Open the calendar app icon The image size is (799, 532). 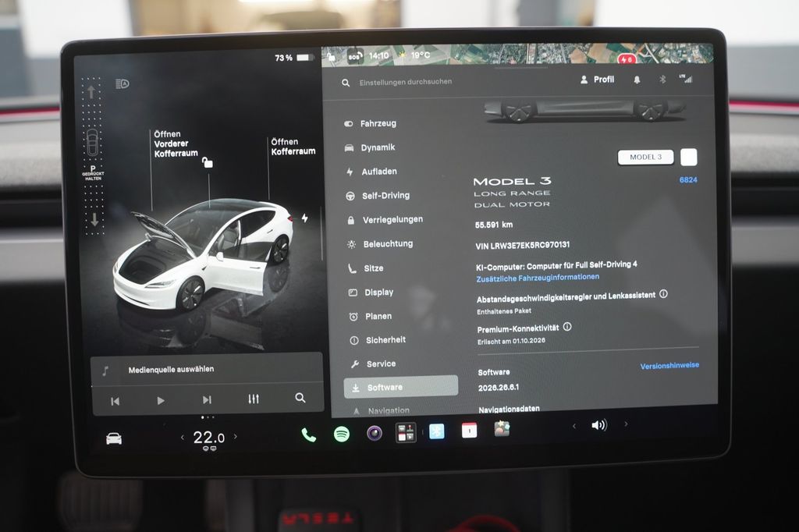(x=469, y=431)
